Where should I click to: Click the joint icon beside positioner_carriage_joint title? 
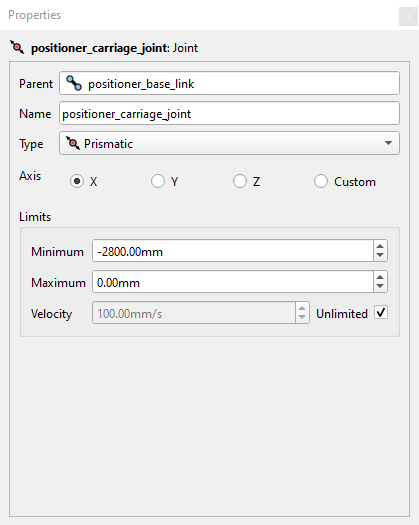[17, 47]
